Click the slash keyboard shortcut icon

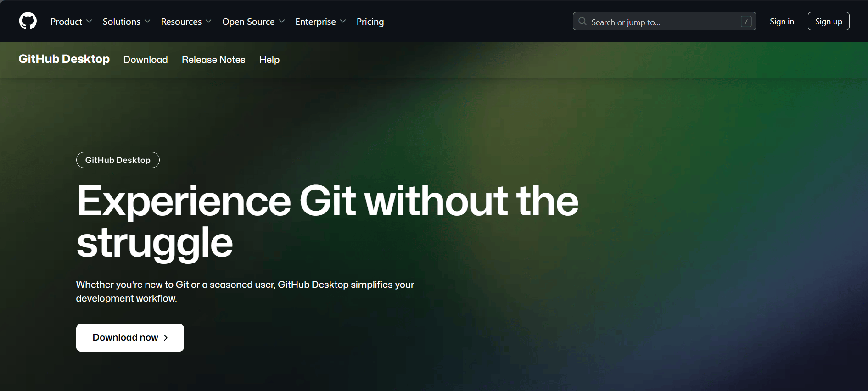coord(746,22)
